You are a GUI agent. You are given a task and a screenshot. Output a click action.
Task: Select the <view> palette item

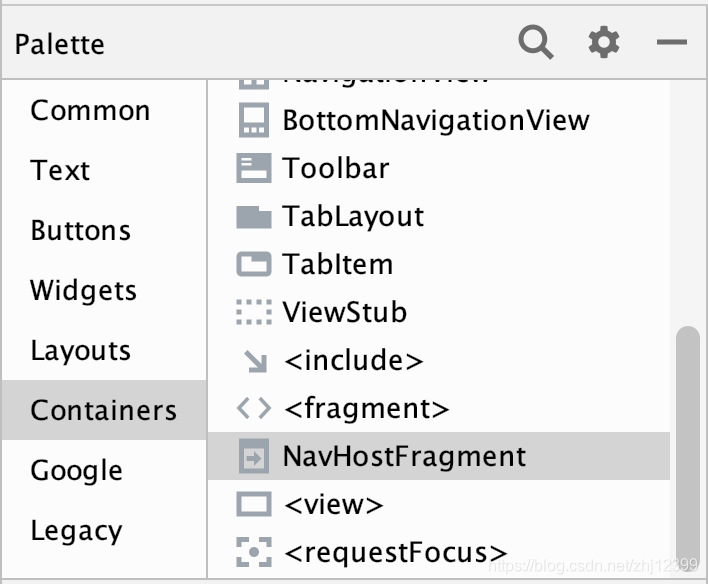332,505
